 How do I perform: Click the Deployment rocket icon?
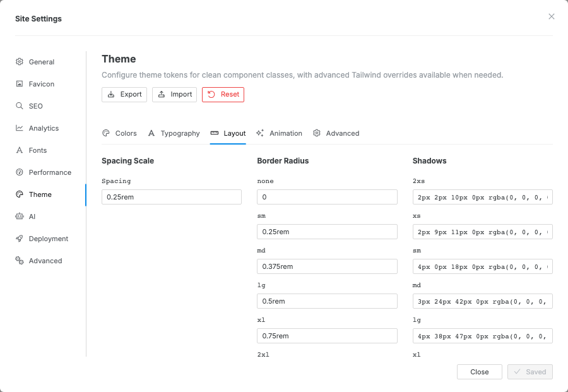click(x=19, y=239)
